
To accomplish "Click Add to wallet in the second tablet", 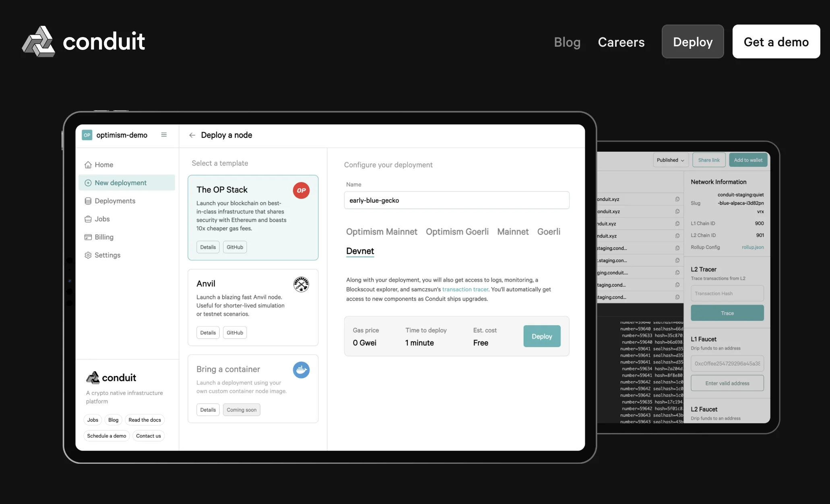I will [748, 160].
